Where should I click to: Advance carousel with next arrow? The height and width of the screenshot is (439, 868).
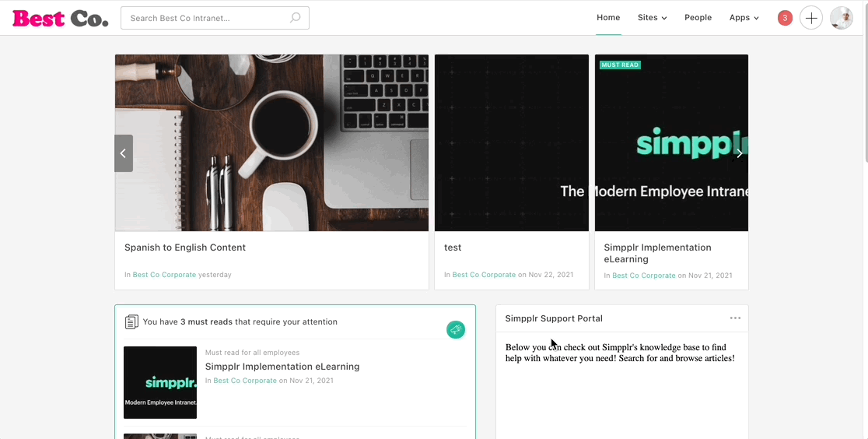[x=739, y=153]
